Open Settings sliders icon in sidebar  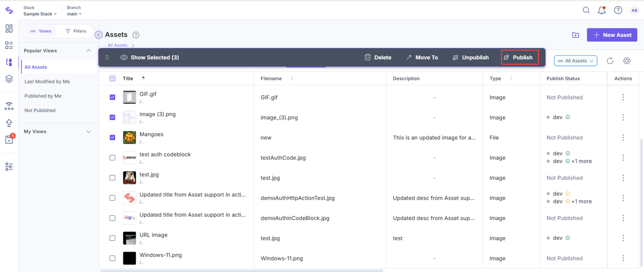pyautogui.click(x=9, y=167)
